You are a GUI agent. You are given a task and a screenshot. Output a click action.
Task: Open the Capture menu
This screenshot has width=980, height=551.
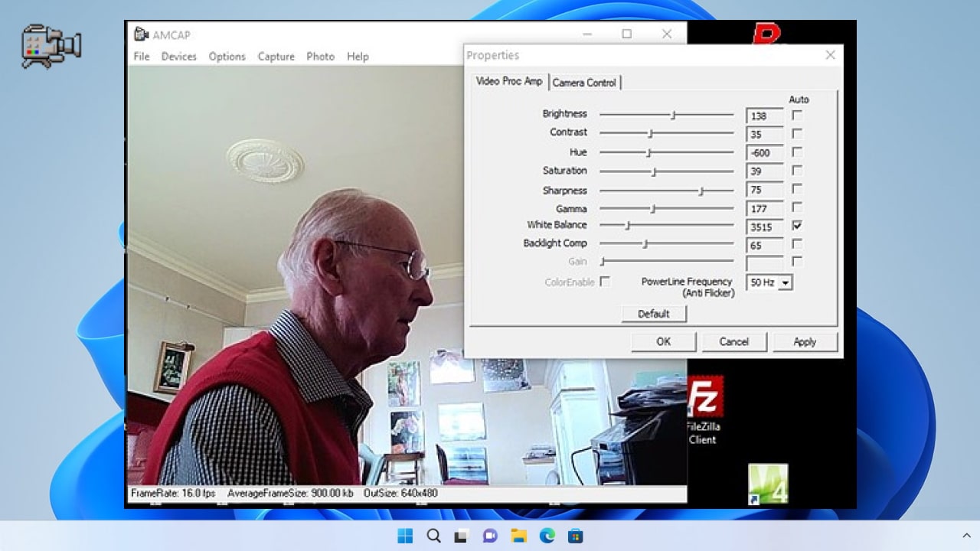276,57
